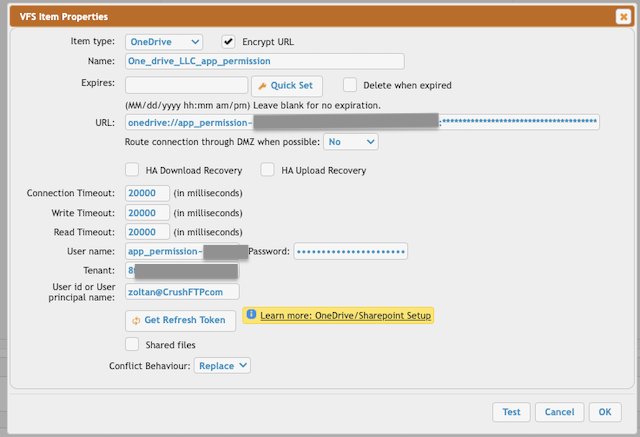This screenshot has height=437, width=640.
Task: Confirm with the OK button
Action: click(605, 412)
